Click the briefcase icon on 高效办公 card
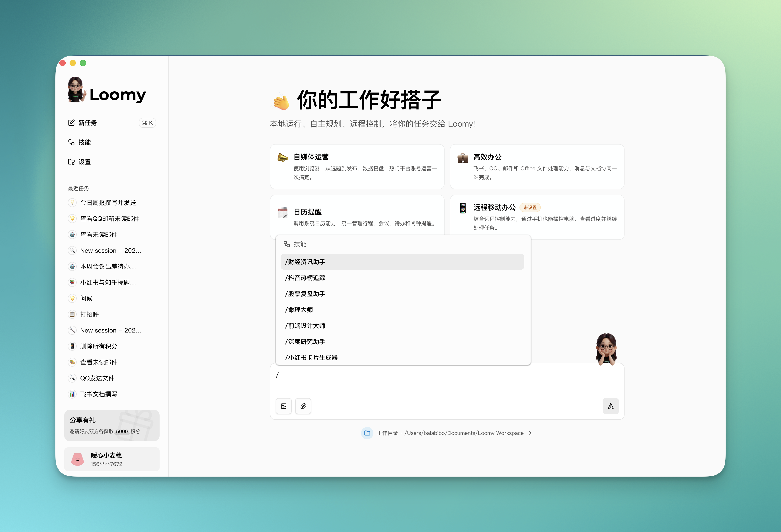This screenshot has height=532, width=781. click(x=462, y=158)
